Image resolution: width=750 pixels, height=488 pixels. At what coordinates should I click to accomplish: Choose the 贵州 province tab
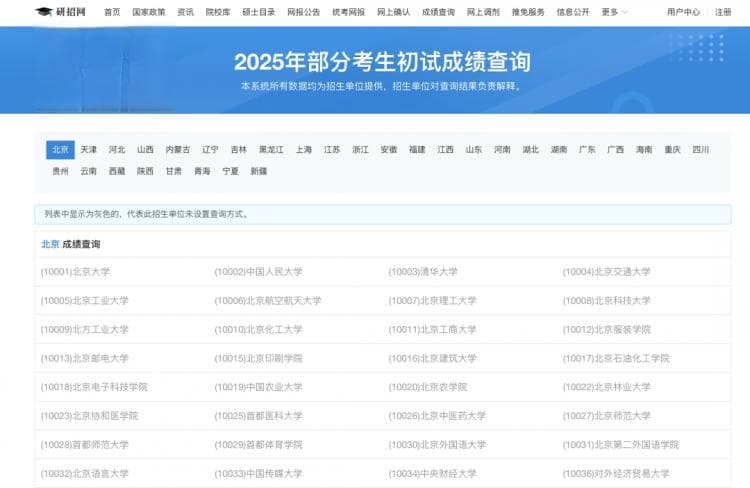(60, 171)
